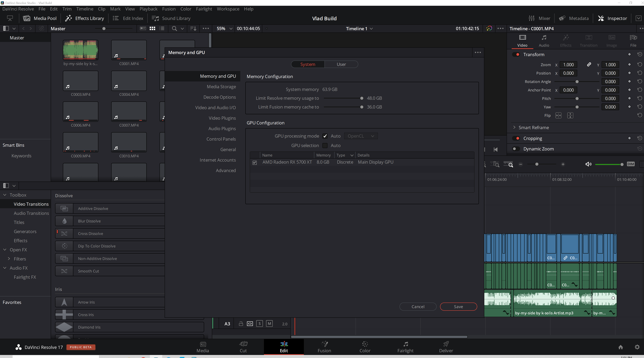The image size is (644, 358).
Task: Jump to the first frame transport icon
Action: (x=495, y=149)
